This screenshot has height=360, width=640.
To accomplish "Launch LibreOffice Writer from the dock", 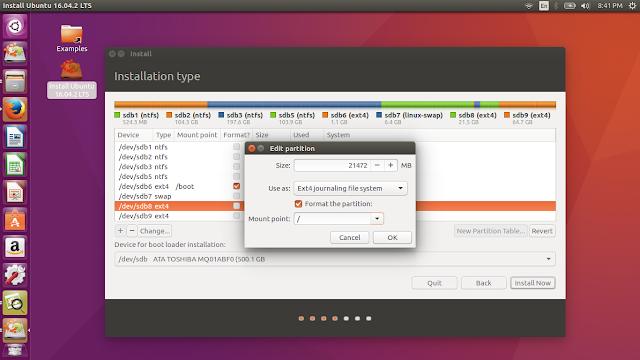I will coord(15,137).
